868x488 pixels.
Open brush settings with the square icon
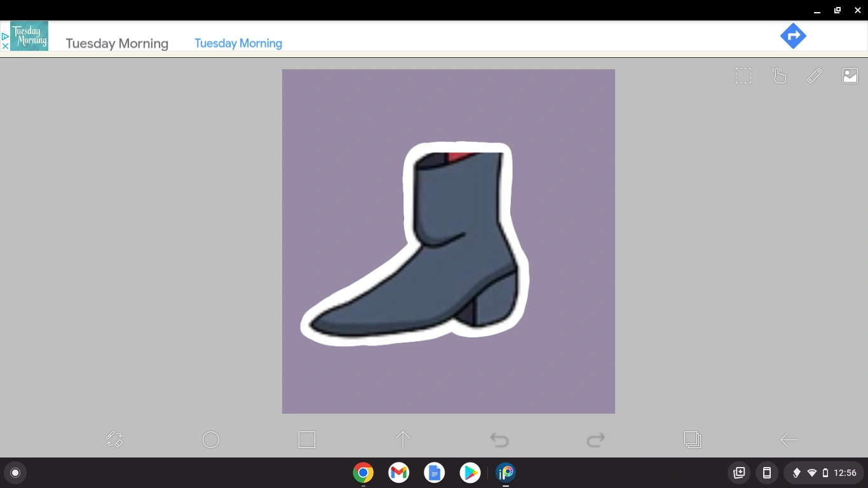click(307, 439)
